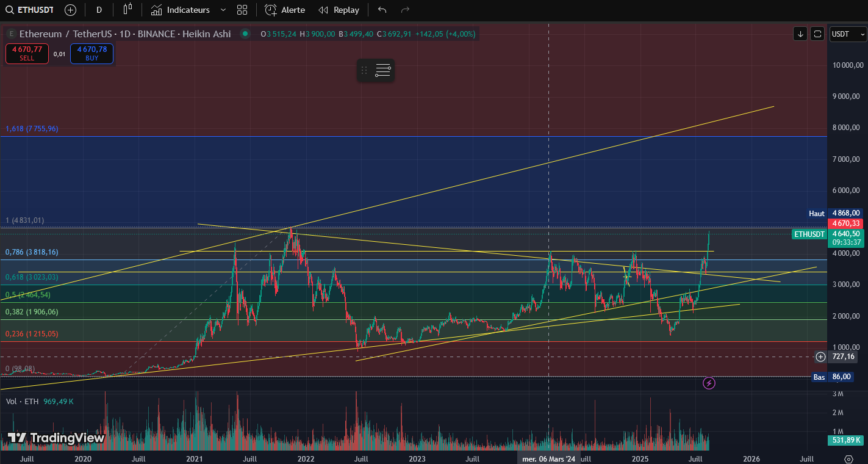Toggle the fullscreen frame button
Viewport: 868px width, 464px height.
pyautogui.click(x=817, y=34)
